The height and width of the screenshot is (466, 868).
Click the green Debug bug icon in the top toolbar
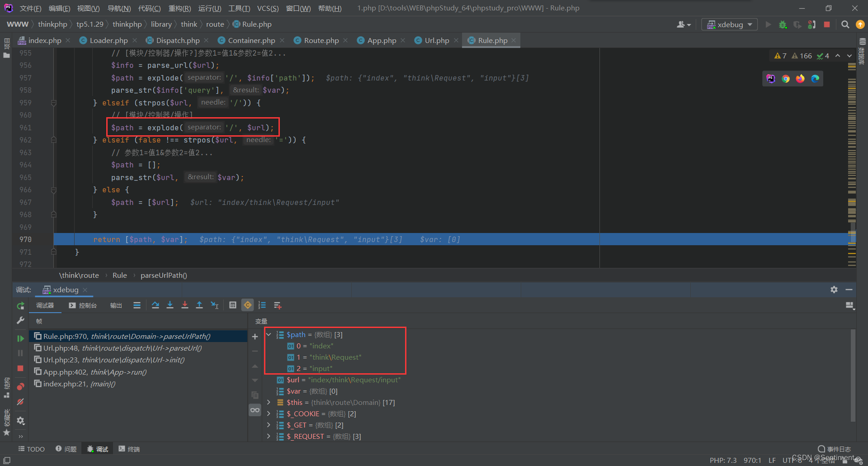tap(783, 24)
